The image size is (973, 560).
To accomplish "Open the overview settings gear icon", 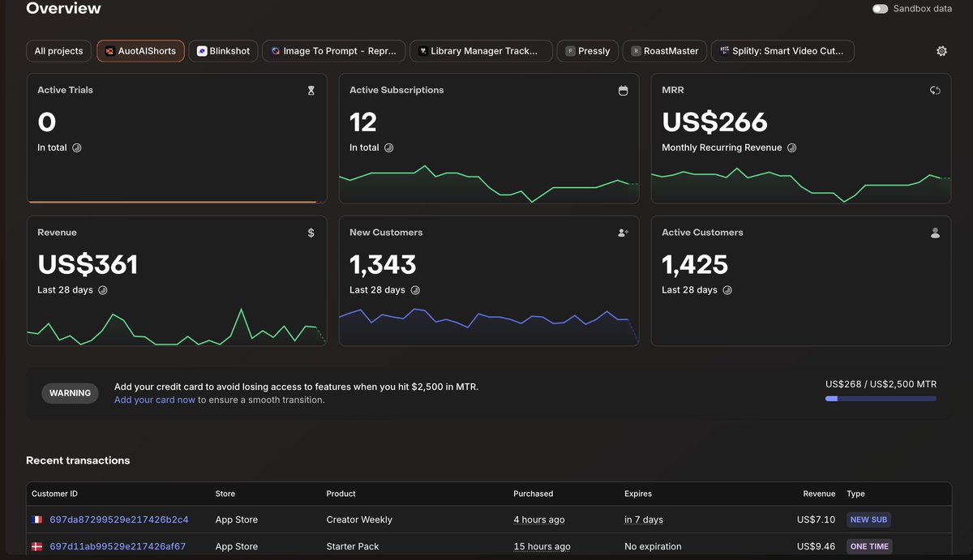I will [x=941, y=51].
